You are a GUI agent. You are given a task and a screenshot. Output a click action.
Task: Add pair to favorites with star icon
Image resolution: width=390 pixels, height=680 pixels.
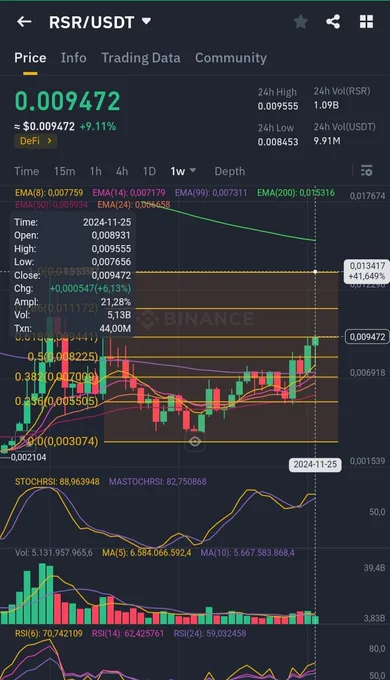(x=301, y=22)
